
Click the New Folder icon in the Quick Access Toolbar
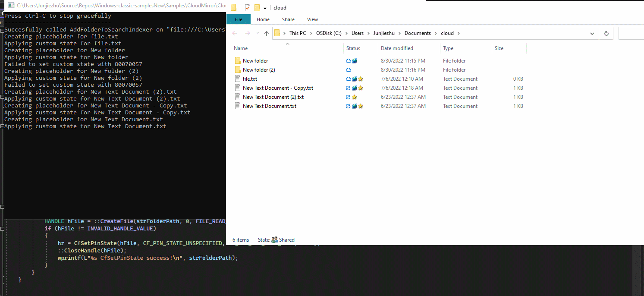[257, 7]
